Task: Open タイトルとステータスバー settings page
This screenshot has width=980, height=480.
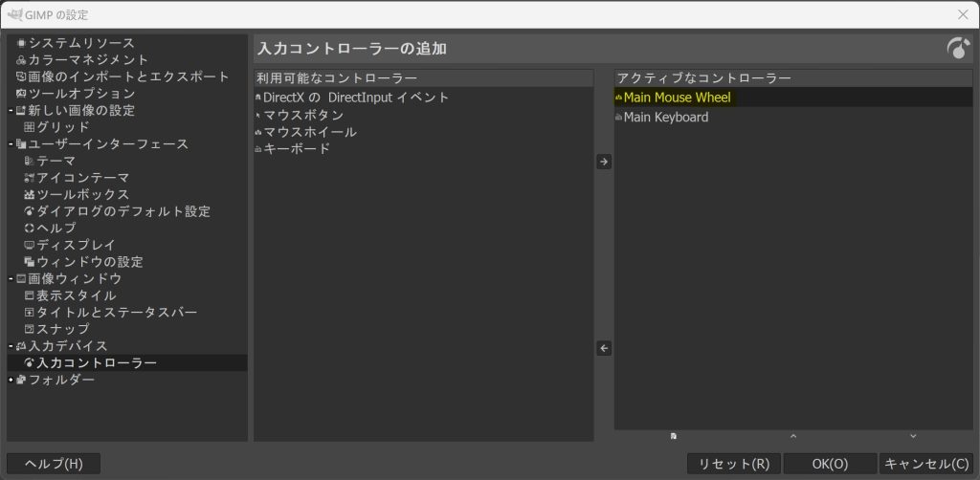Action: [x=117, y=312]
